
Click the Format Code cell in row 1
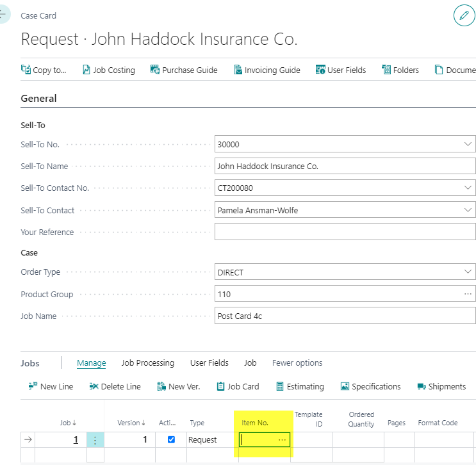click(x=444, y=440)
